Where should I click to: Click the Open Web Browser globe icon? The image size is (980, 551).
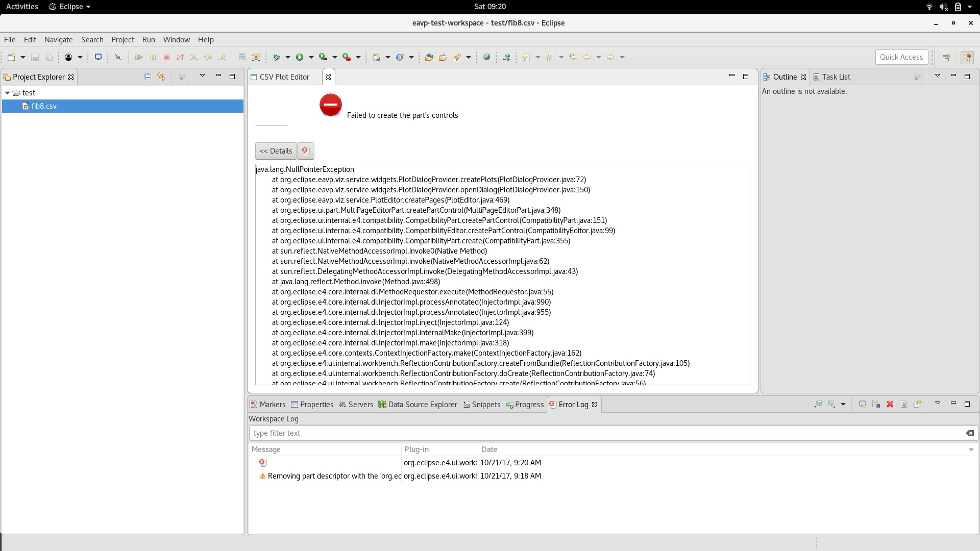point(486,57)
